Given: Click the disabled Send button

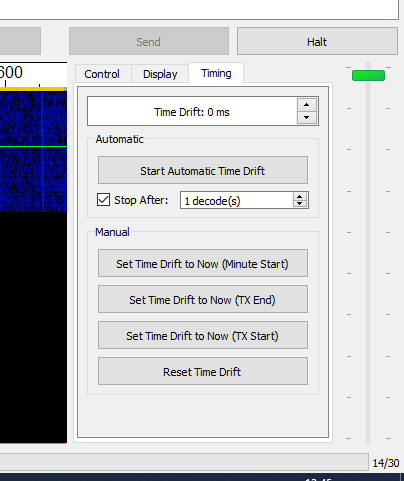Looking at the screenshot, I should [x=149, y=42].
